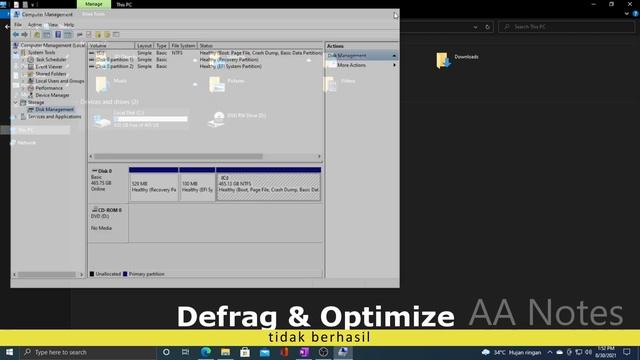Click the volume list horizontal scrollbar
Screen dimensions: 640x360
click(178, 156)
